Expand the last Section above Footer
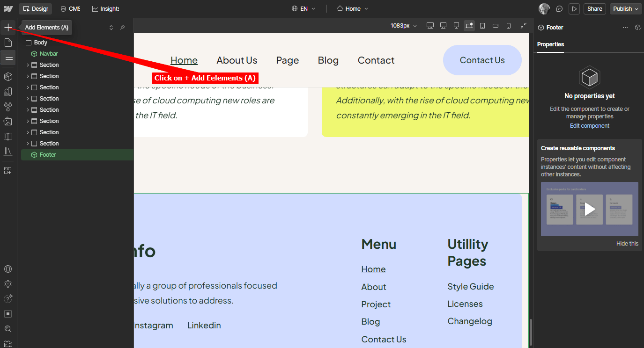The width and height of the screenshot is (644, 348). pos(28,144)
